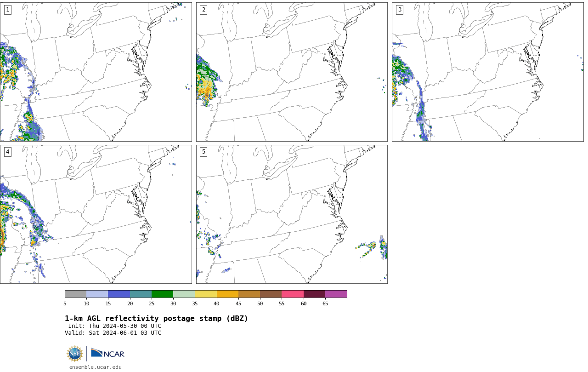Click the light lavender 10-15 dBZ swatch

click(x=97, y=294)
